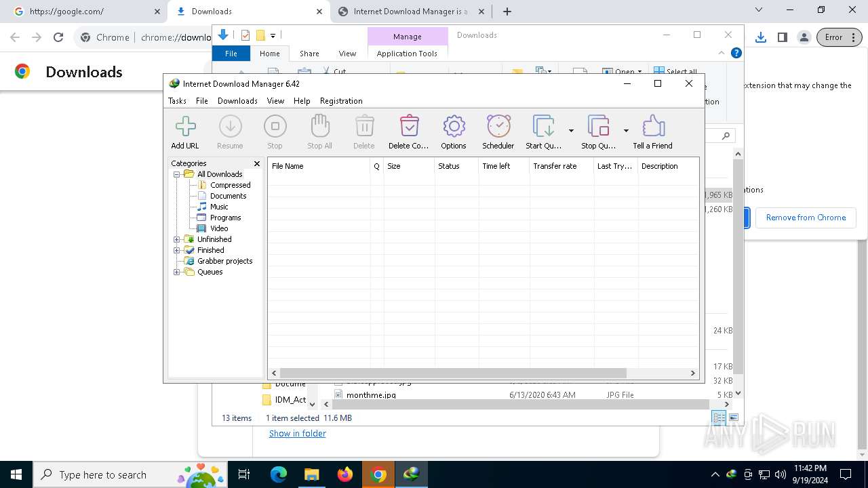Open the View menu in IDM
This screenshot has width=868, height=488.
[x=275, y=101]
